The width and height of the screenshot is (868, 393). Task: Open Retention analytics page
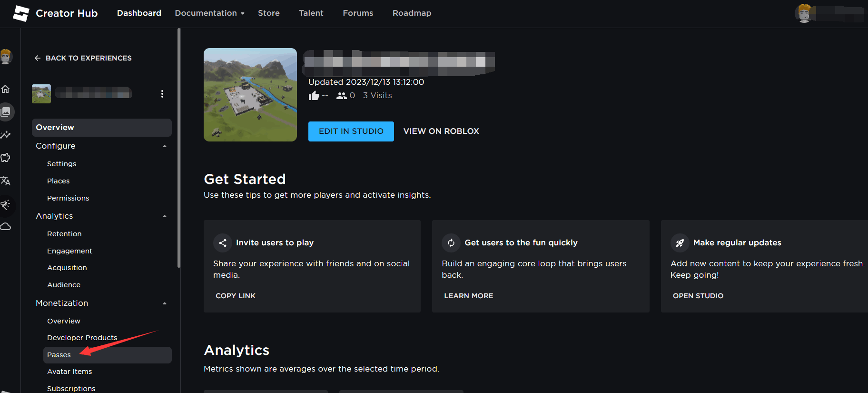(64, 234)
